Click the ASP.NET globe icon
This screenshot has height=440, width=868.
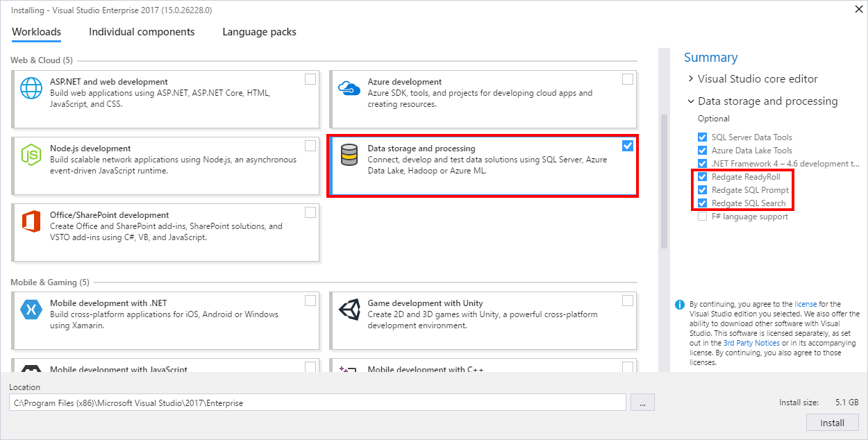31,88
